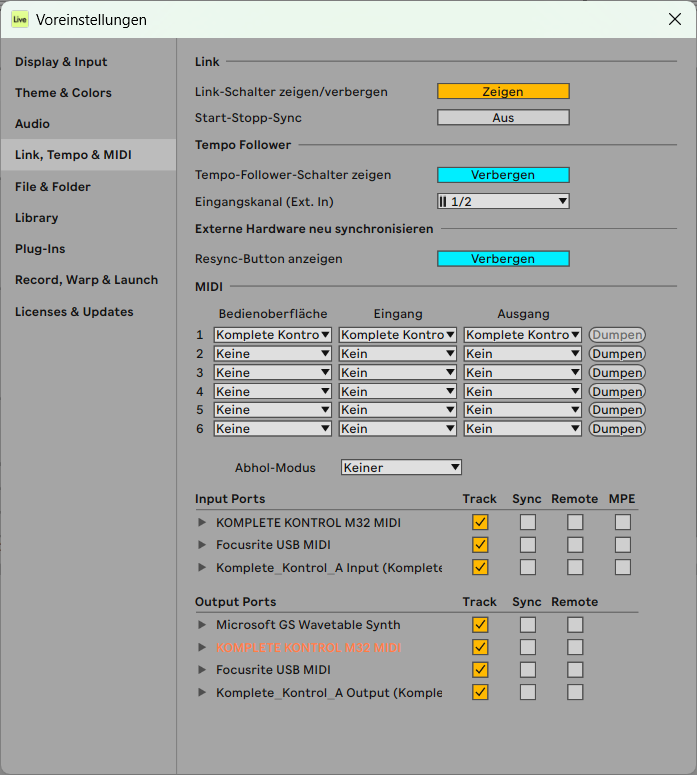This screenshot has width=697, height=775.
Task: Open Eingang dropdown in row 1
Action: (x=397, y=335)
